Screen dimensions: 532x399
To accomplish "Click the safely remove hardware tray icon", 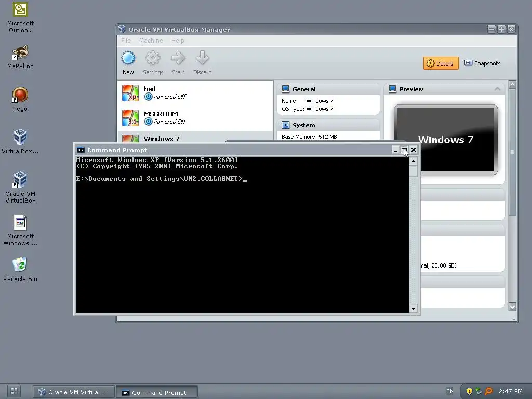I will click(x=478, y=391).
